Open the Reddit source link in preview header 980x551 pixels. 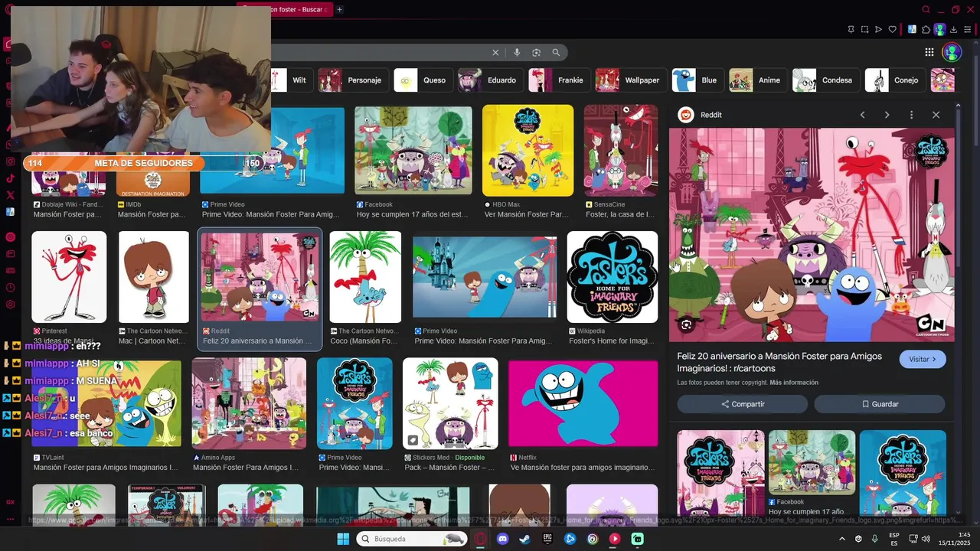pyautogui.click(x=701, y=115)
